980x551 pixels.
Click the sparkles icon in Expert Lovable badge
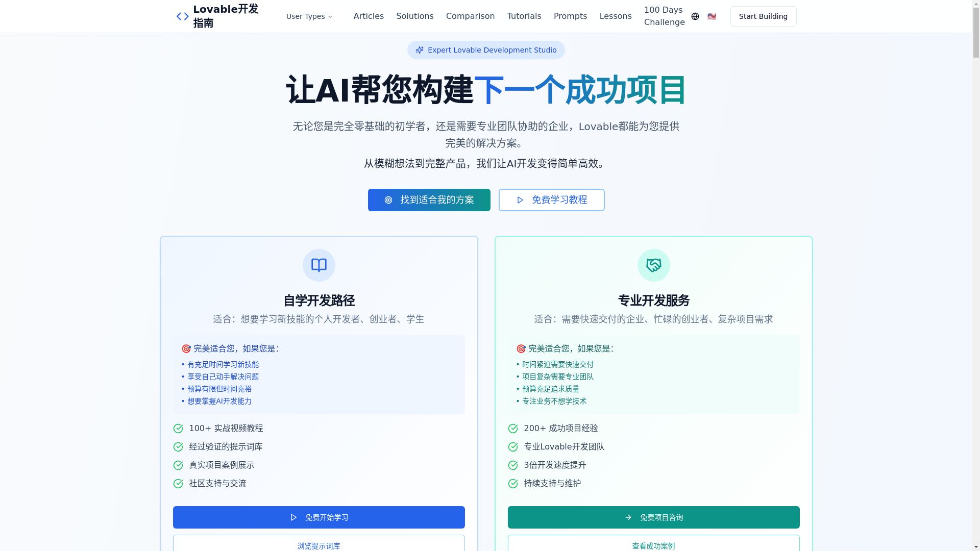pyautogui.click(x=420, y=50)
